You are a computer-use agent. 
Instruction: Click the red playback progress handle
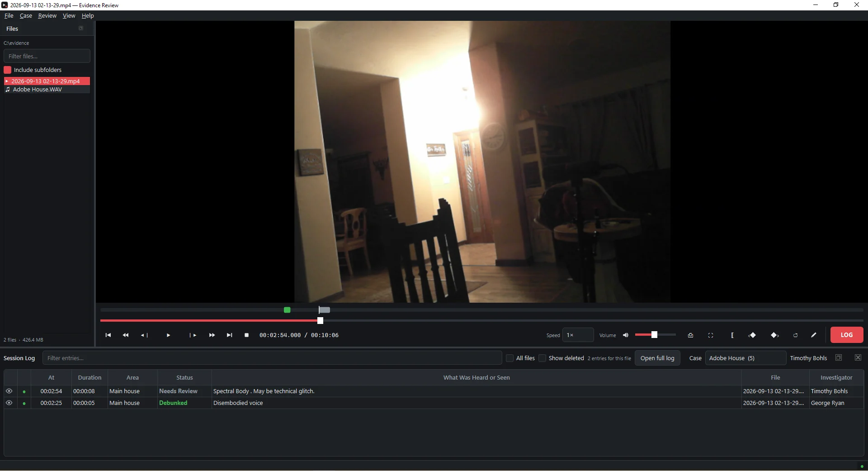[x=321, y=321]
